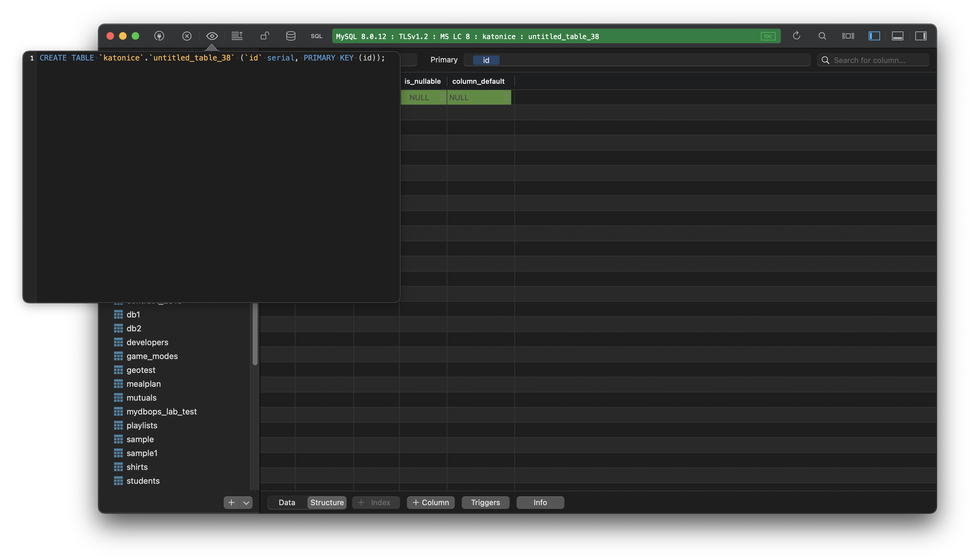
Task: Toggle the bottom console panel
Action: tap(897, 36)
